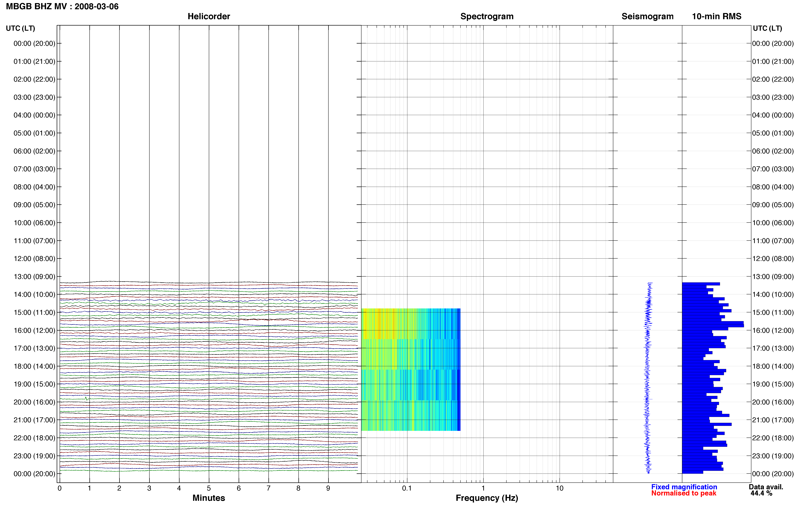Click the right 04:00 (00:00) time label
812x508 pixels.
773,115
